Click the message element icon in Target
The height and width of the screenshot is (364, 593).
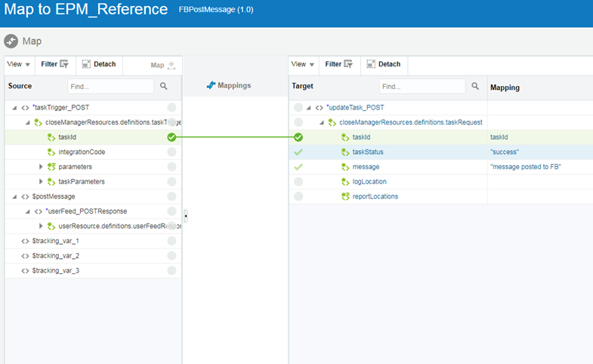point(345,167)
